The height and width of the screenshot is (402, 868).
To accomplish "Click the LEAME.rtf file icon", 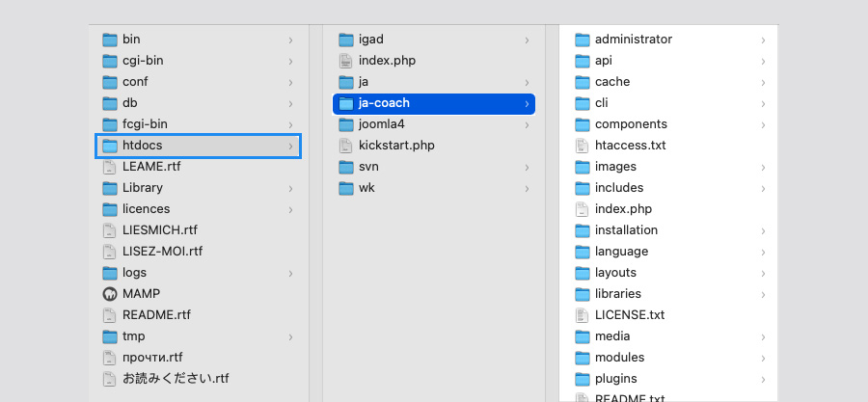I will (x=110, y=167).
